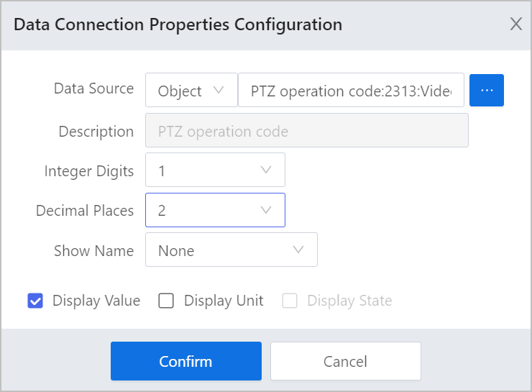Click the Show Name chevron arrow
Screen dimensions: 532x392
click(298, 250)
